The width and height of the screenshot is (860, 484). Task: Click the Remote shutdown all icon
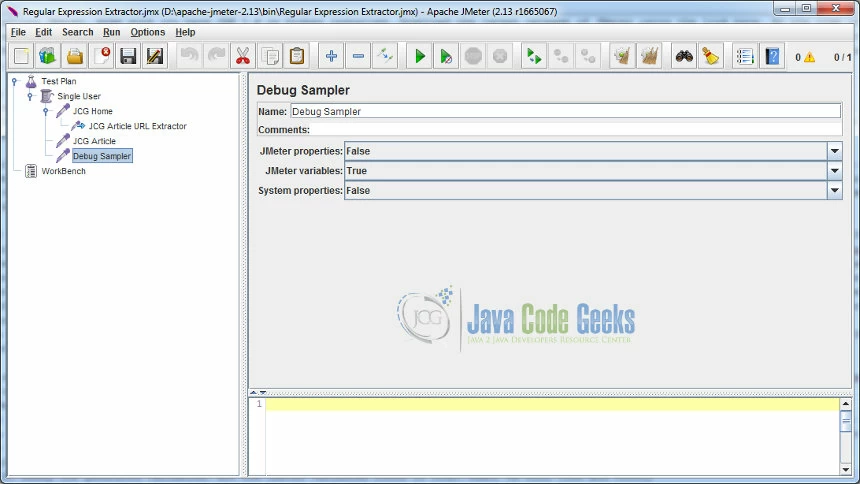(588, 56)
